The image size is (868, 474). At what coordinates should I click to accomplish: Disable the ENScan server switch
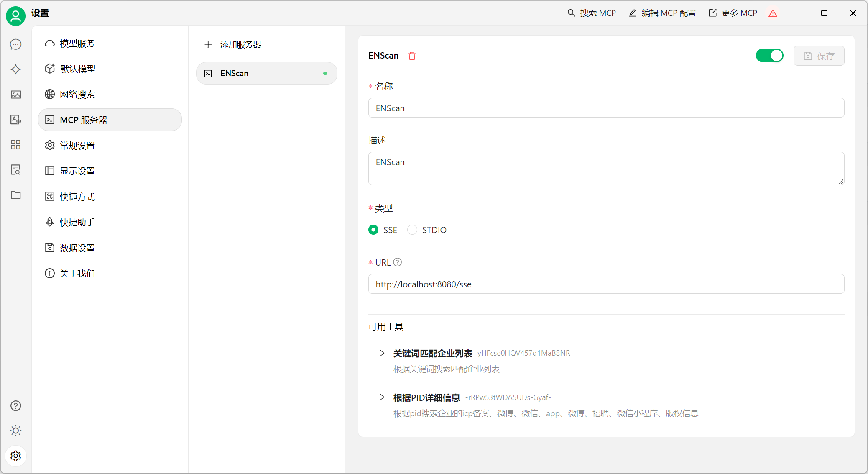tap(769, 55)
